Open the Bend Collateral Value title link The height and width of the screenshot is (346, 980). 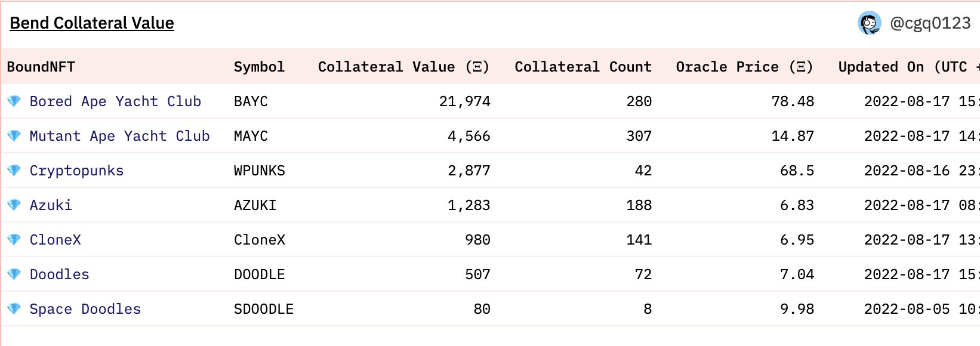(92, 23)
